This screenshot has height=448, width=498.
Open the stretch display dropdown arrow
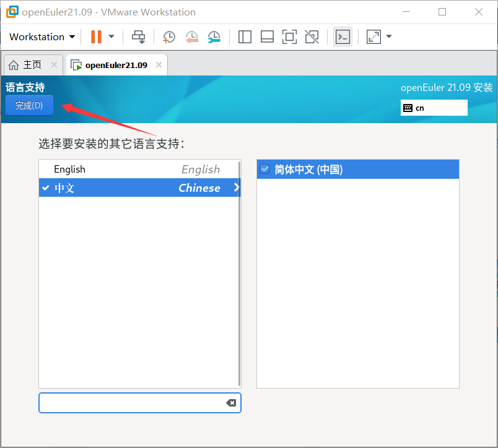pos(389,37)
